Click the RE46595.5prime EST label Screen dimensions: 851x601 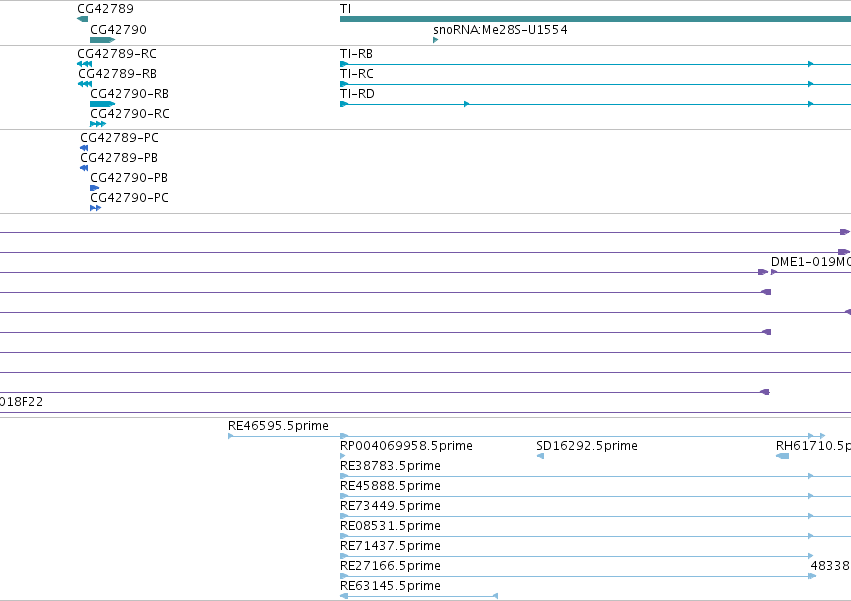click(x=278, y=426)
